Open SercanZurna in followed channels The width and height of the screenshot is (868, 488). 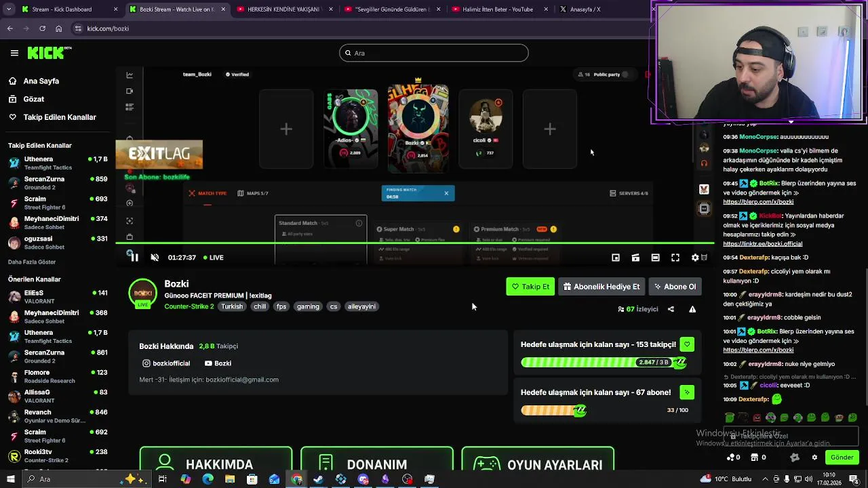click(x=58, y=183)
